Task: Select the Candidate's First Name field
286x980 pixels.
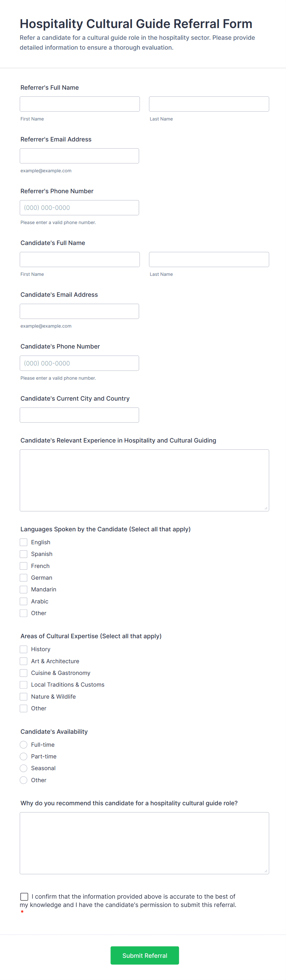Action: (80, 259)
